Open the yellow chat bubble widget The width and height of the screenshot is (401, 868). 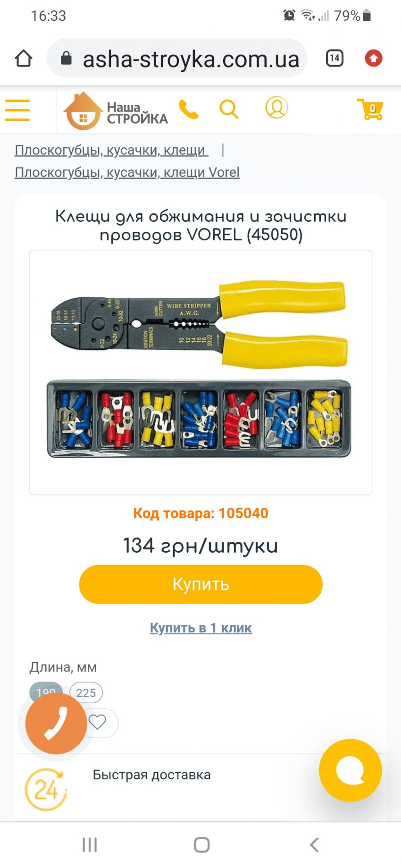pyautogui.click(x=351, y=770)
